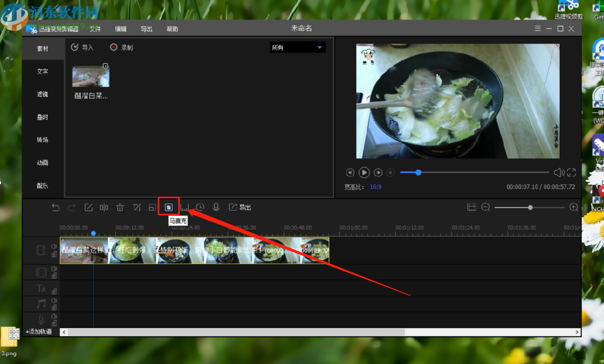Click the preview volume speaker icon
The width and height of the screenshot is (604, 364).
pos(559,172)
